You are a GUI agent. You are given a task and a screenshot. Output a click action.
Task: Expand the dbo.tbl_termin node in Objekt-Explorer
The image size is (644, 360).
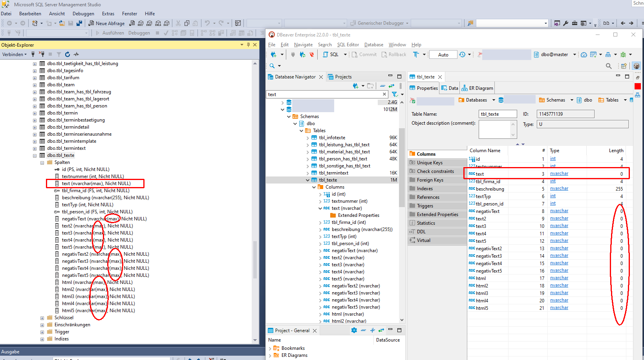[x=35, y=113]
